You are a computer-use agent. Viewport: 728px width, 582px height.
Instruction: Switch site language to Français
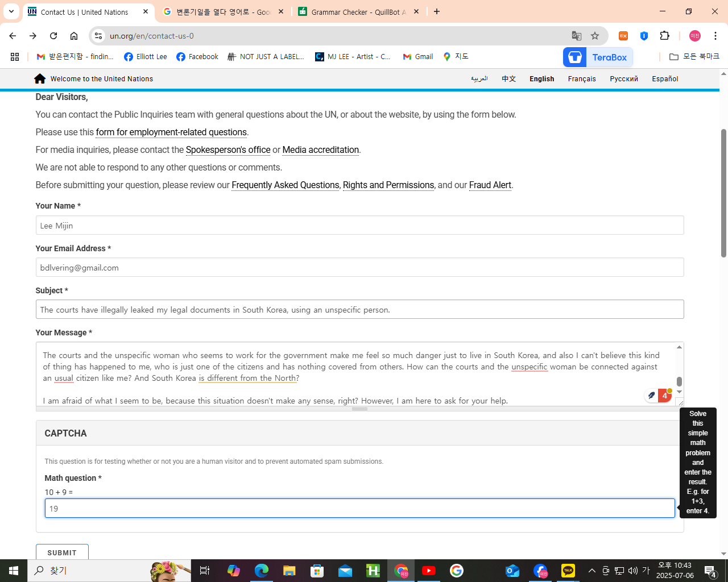click(x=582, y=79)
